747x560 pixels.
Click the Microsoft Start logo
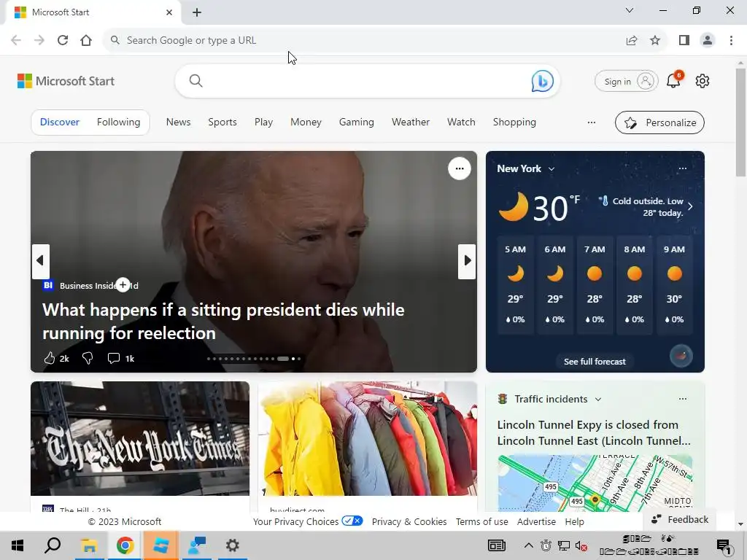(x=66, y=81)
